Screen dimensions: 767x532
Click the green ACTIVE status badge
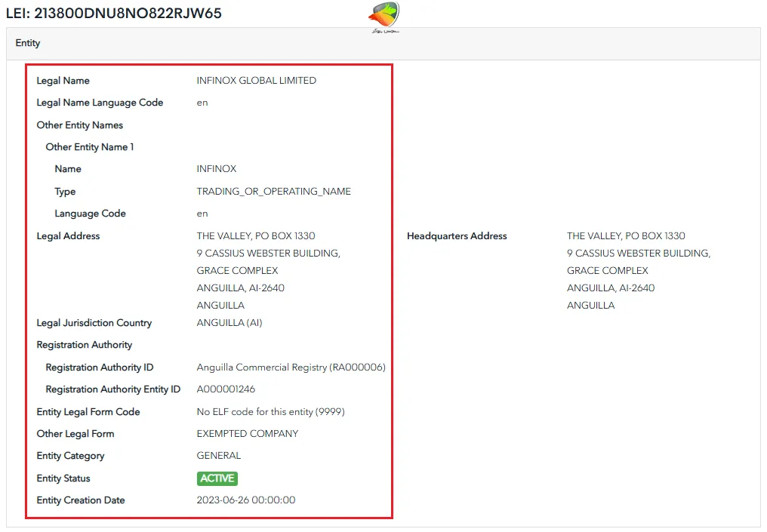(217, 478)
